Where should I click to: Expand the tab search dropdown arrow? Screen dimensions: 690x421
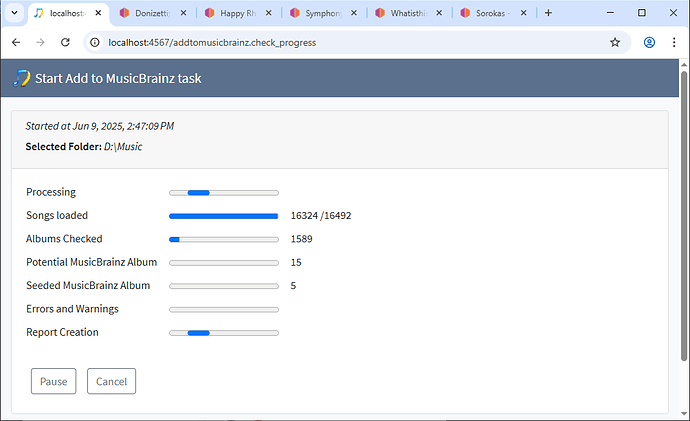coord(13,13)
